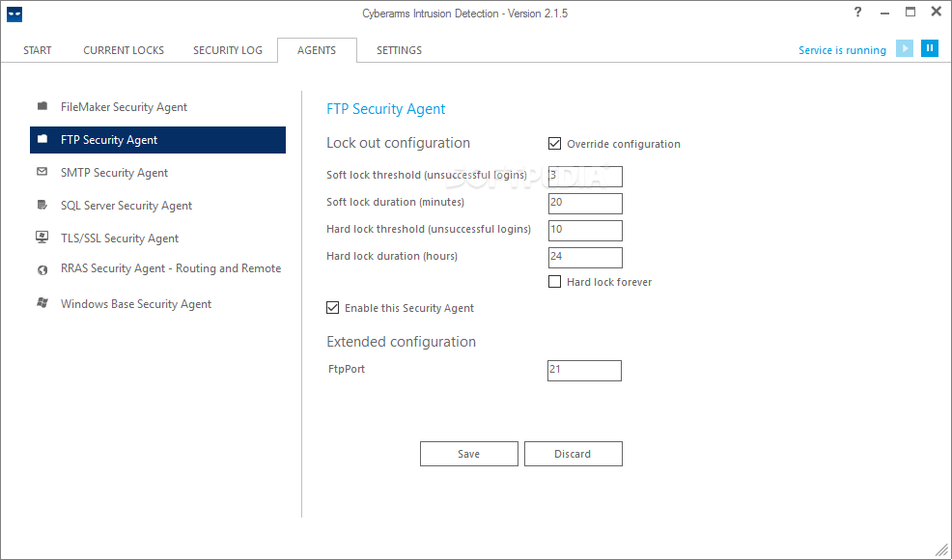Close the Cyberarms Intrusion Detection window
The height and width of the screenshot is (560, 952).
937,13
